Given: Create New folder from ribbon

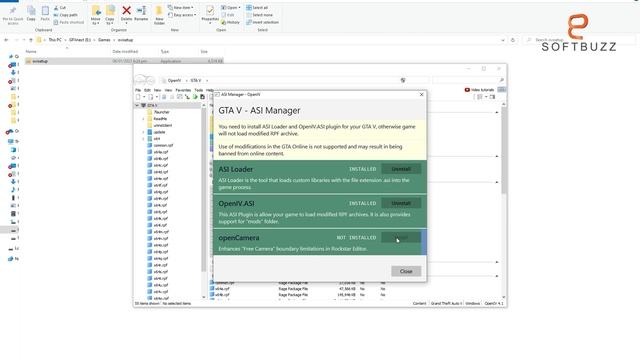Looking at the screenshot, I should point(159,16).
